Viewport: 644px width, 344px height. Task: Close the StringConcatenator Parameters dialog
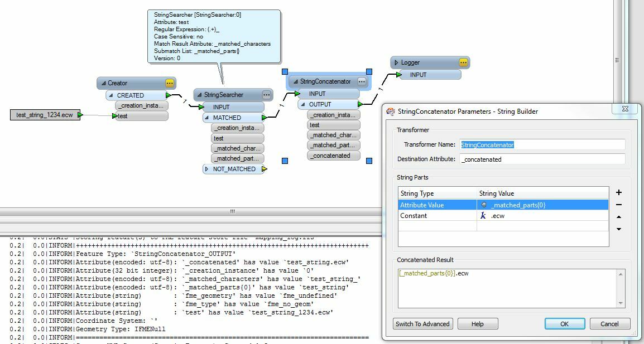(x=625, y=109)
